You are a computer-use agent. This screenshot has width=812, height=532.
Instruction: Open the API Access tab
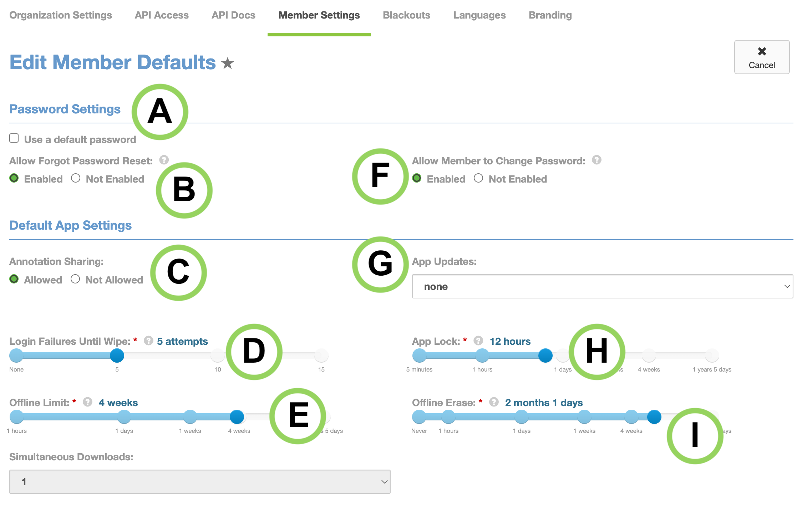tap(162, 15)
